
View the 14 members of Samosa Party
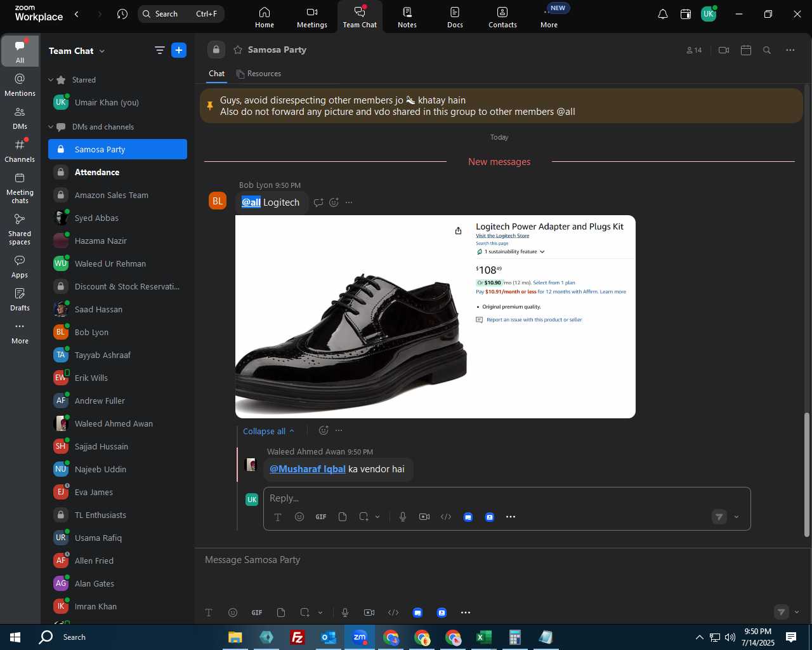[x=694, y=50]
